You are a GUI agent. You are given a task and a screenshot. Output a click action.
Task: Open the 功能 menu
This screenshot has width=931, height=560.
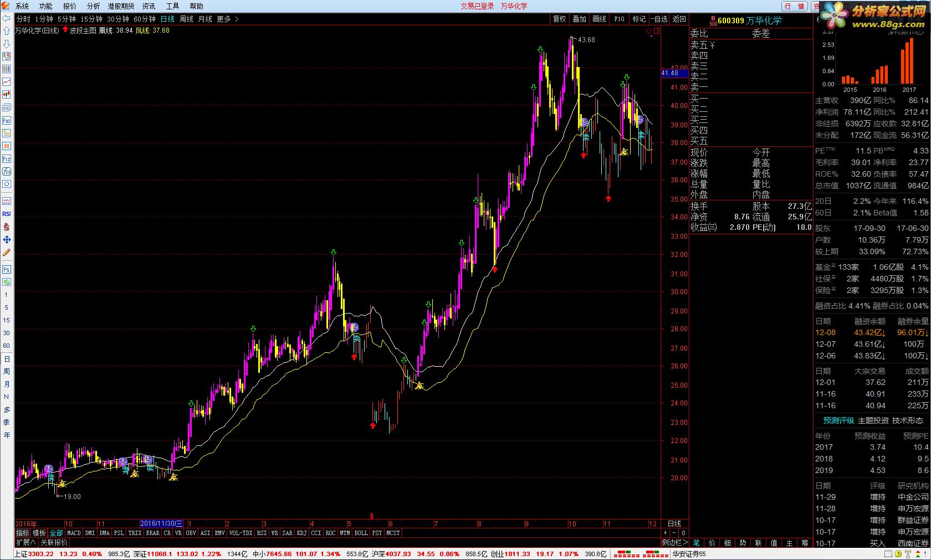click(x=46, y=6)
